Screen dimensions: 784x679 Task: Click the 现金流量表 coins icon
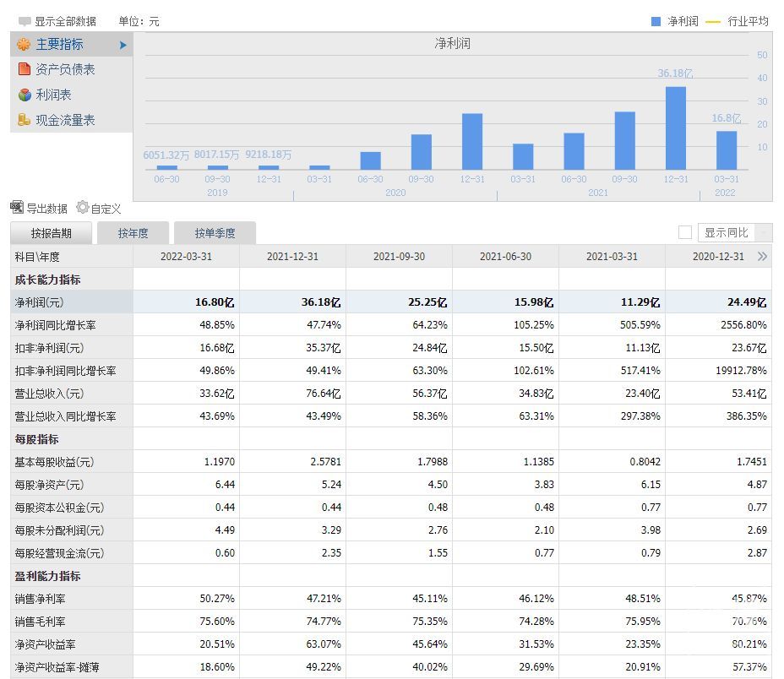(x=24, y=120)
